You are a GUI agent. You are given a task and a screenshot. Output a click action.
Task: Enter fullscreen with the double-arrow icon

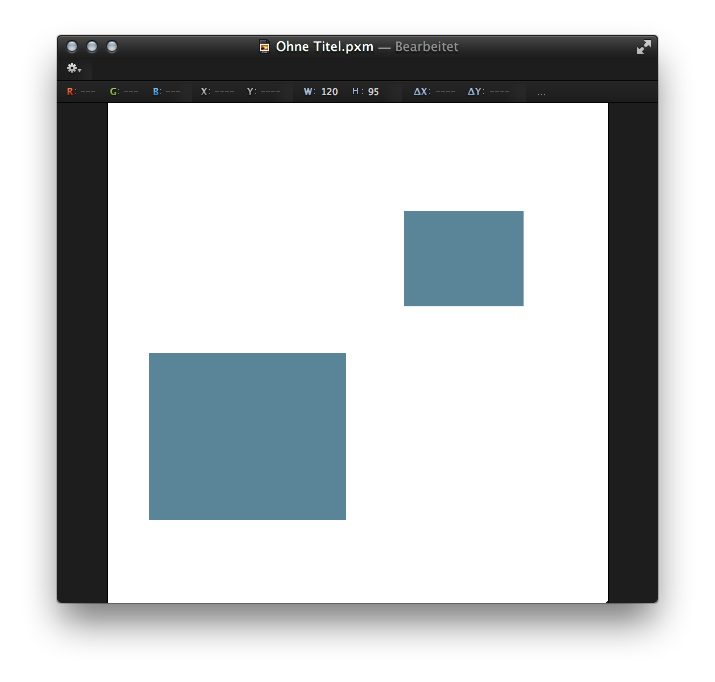click(x=643, y=47)
